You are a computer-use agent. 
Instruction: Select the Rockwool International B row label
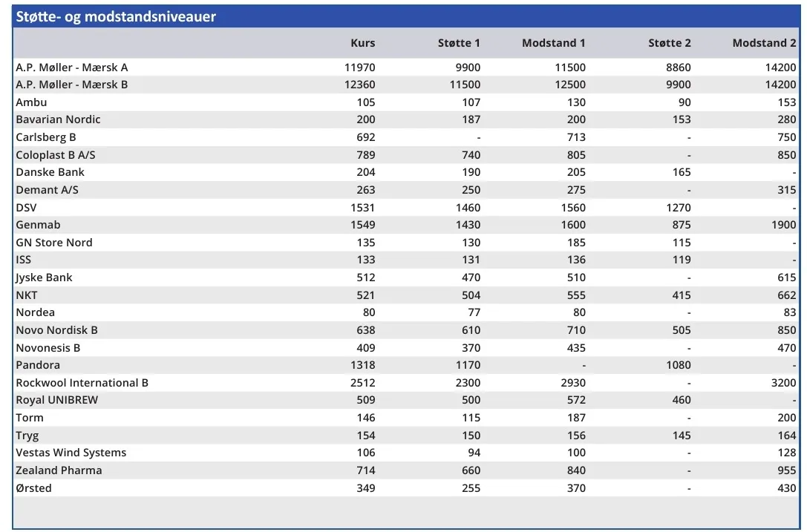pyautogui.click(x=82, y=383)
